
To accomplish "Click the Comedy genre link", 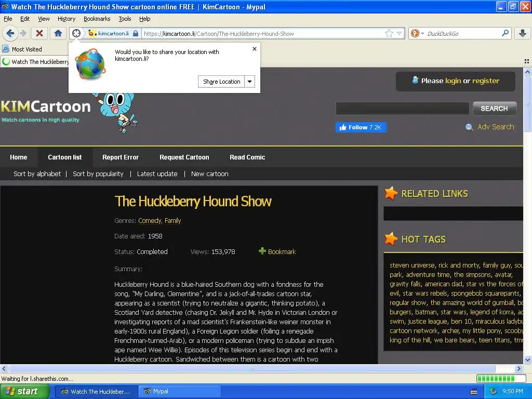I will [x=150, y=220].
